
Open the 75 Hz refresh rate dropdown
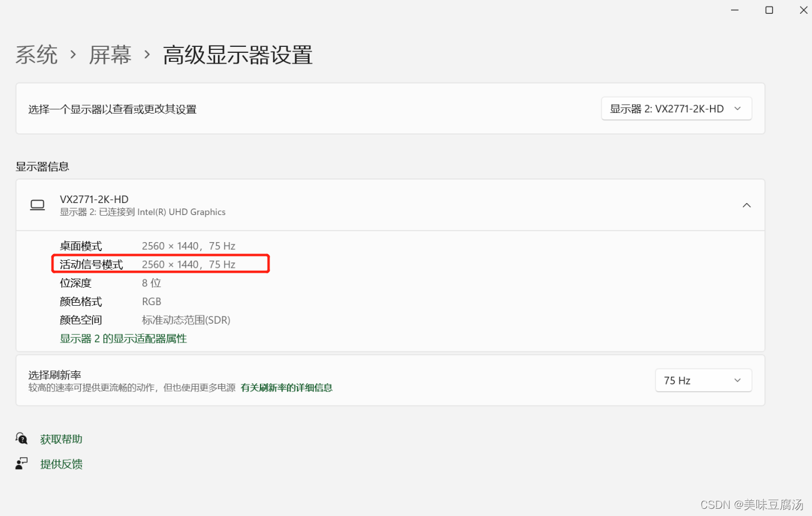(703, 380)
